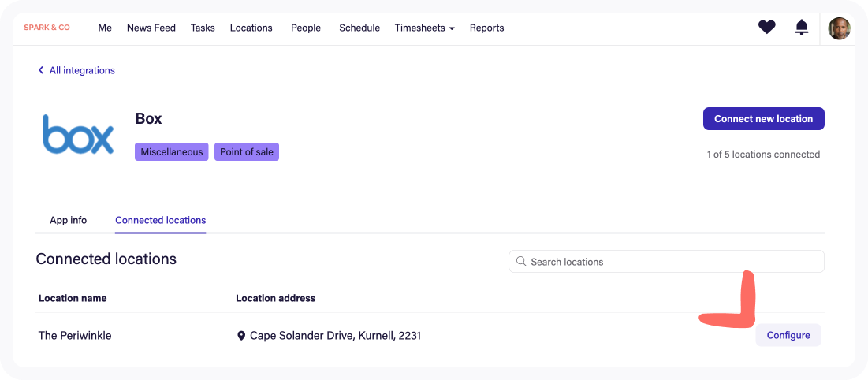Click the Location address column header
This screenshot has height=380, width=868.
pos(276,298)
